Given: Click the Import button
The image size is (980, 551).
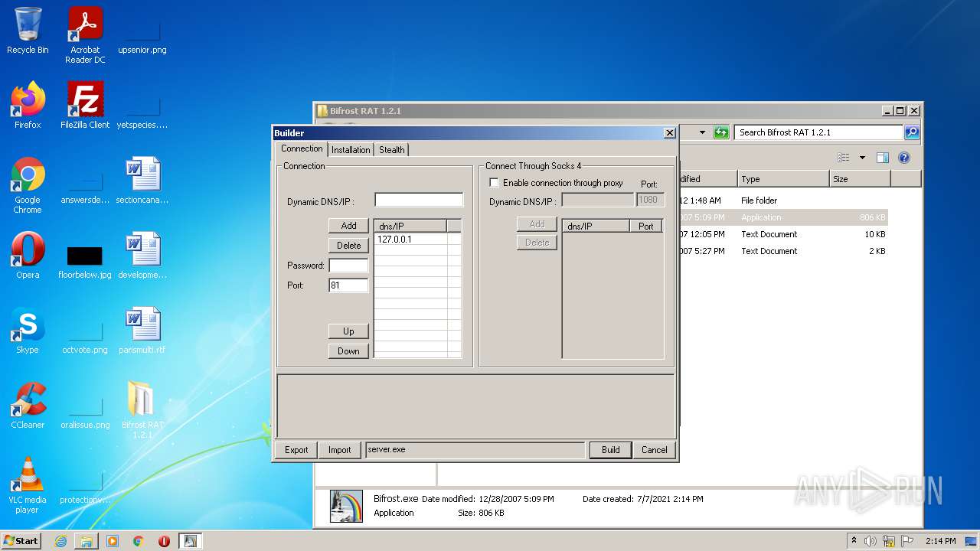Looking at the screenshot, I should tap(340, 449).
